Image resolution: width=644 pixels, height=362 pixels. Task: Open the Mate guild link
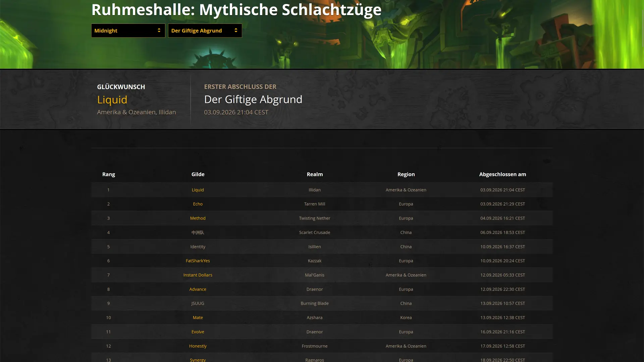click(x=198, y=317)
